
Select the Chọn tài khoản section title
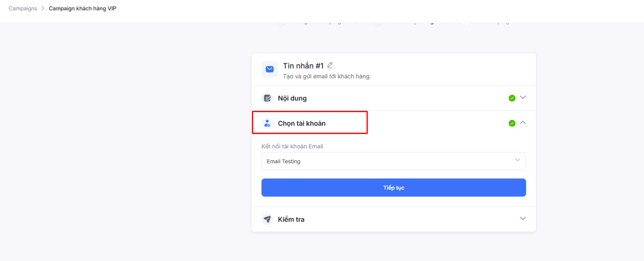[302, 123]
